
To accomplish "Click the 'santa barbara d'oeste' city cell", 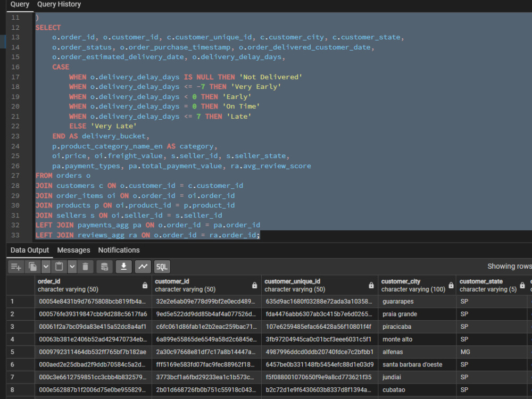I will coord(417,365).
